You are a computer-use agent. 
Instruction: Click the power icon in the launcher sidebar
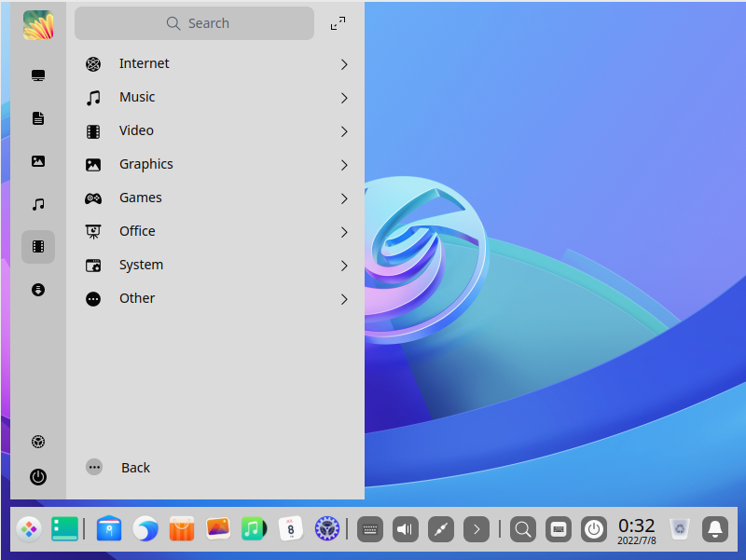[37, 477]
